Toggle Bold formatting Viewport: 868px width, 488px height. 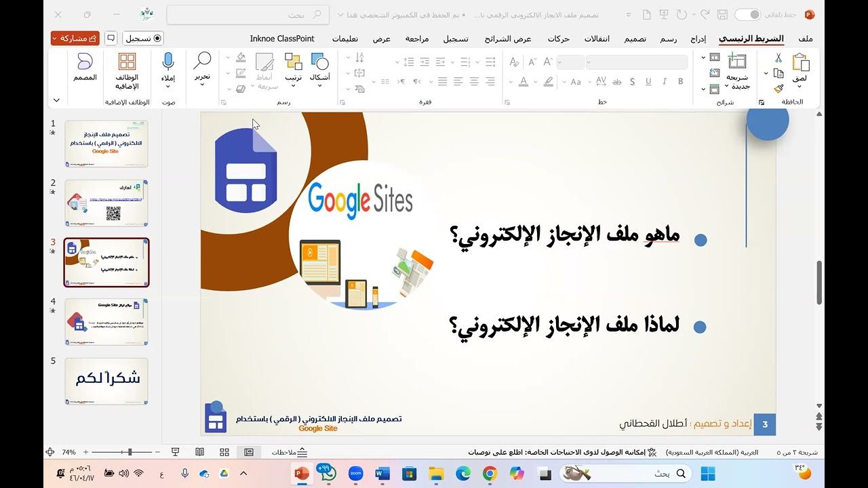click(681, 81)
